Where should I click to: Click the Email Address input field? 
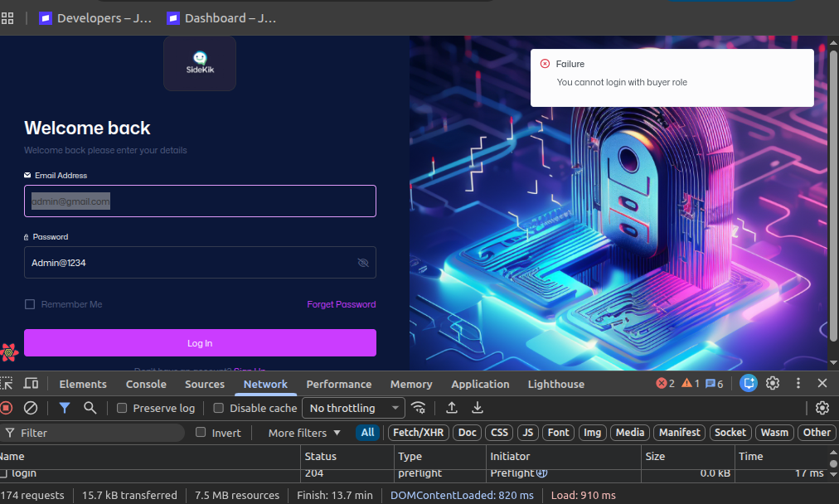[x=200, y=201]
